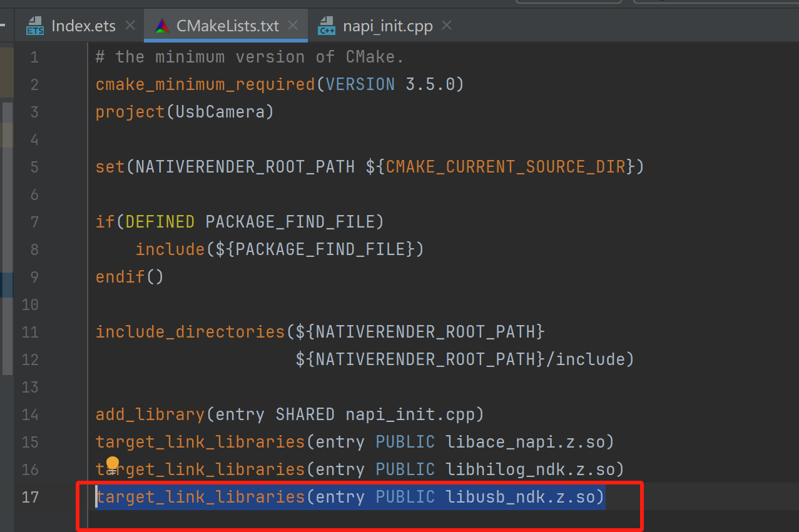The width and height of the screenshot is (799, 532).
Task: Click line number 1 in the gutter
Action: click(34, 56)
